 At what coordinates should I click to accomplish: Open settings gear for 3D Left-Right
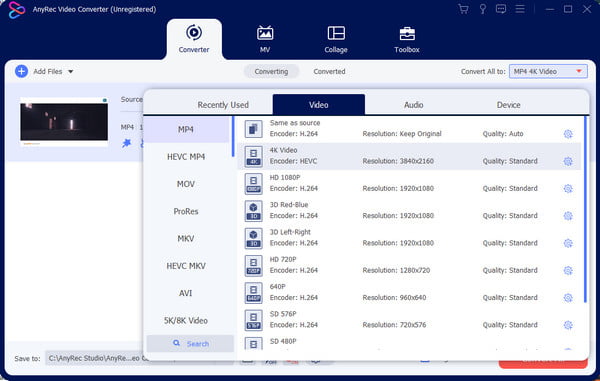568,243
